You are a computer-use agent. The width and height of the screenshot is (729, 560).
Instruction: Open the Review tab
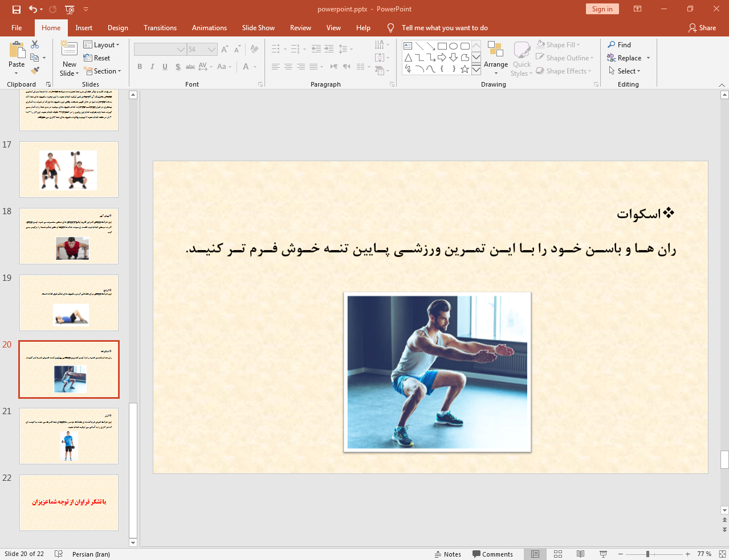pyautogui.click(x=300, y=27)
